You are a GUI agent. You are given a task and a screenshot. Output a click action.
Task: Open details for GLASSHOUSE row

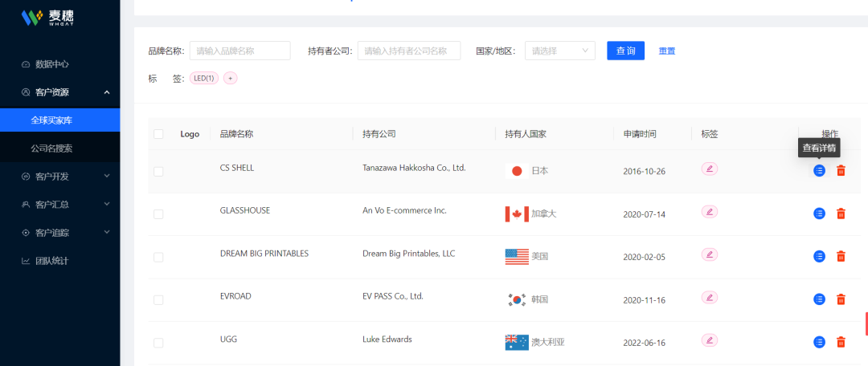click(x=819, y=213)
